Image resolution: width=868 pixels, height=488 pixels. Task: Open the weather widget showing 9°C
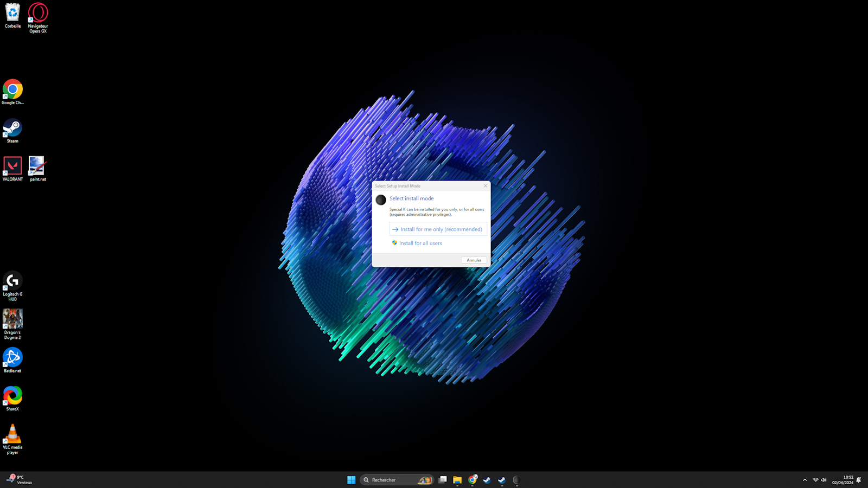19,480
